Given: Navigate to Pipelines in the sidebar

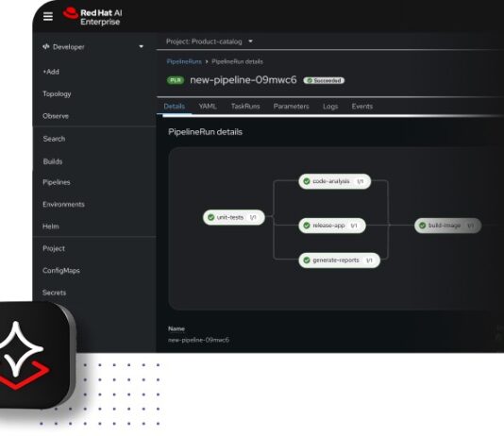Looking at the screenshot, I should tap(57, 182).
